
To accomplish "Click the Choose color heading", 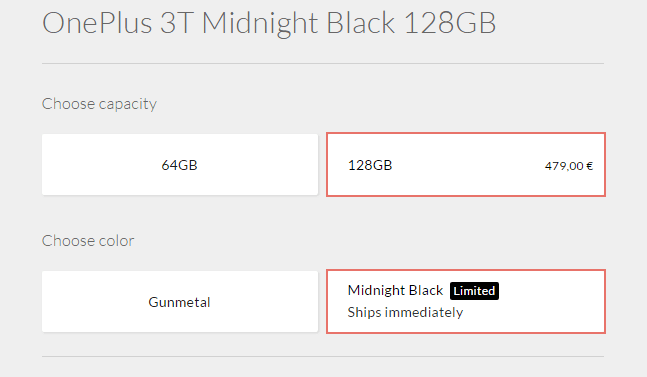I will point(88,240).
